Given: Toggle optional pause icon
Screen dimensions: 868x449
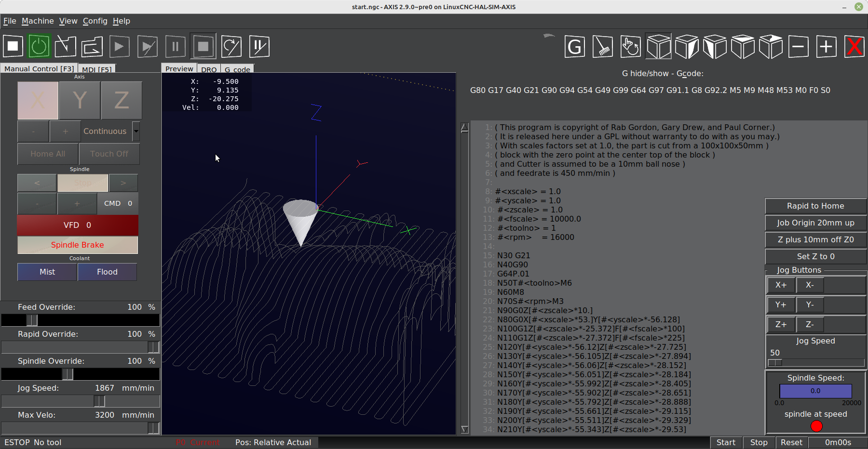Looking at the screenshot, I should [x=259, y=47].
